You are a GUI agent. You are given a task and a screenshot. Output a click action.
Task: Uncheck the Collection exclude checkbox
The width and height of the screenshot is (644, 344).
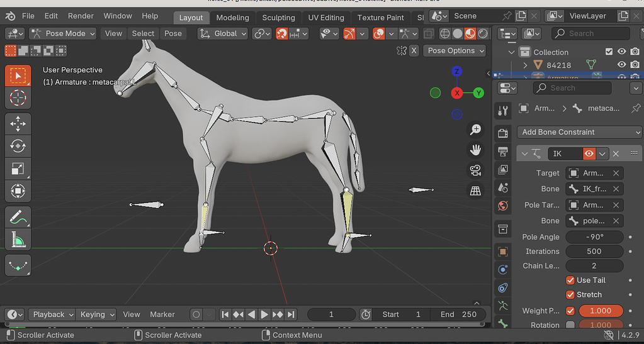pos(609,52)
